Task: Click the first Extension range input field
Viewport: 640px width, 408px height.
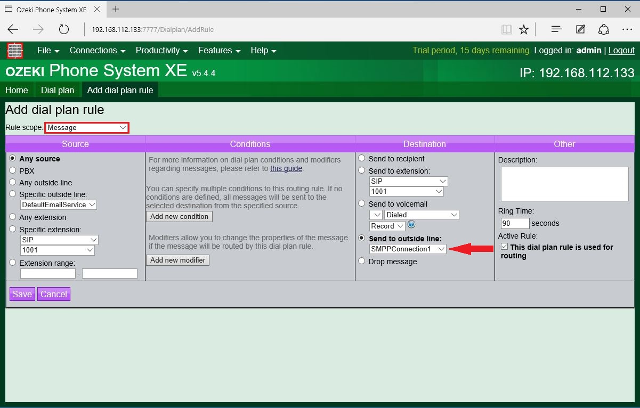Action: (x=48, y=273)
